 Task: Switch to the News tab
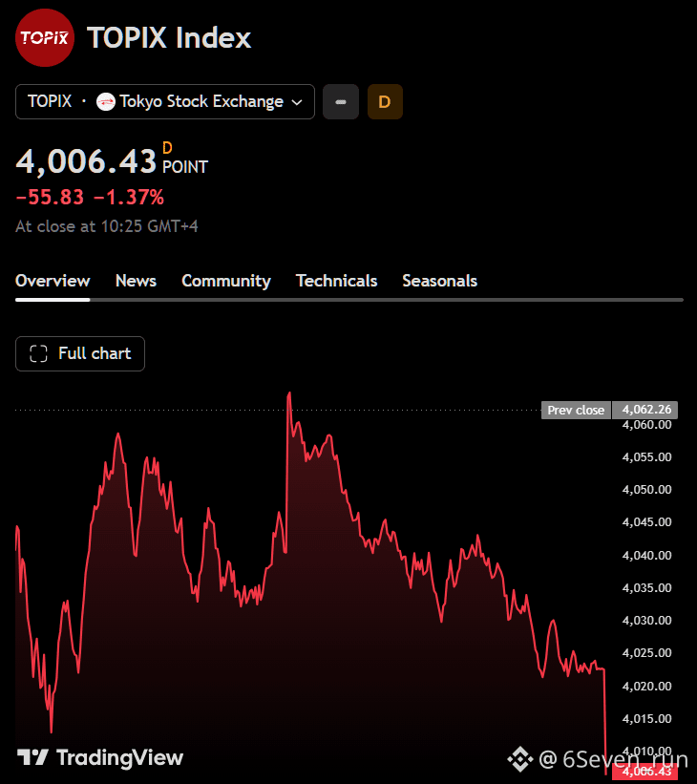tap(136, 281)
